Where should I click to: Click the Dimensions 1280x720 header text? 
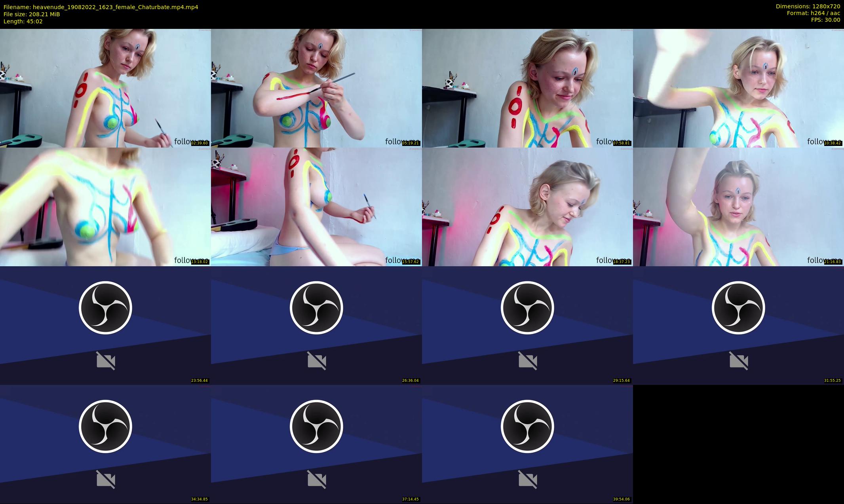coord(808,6)
